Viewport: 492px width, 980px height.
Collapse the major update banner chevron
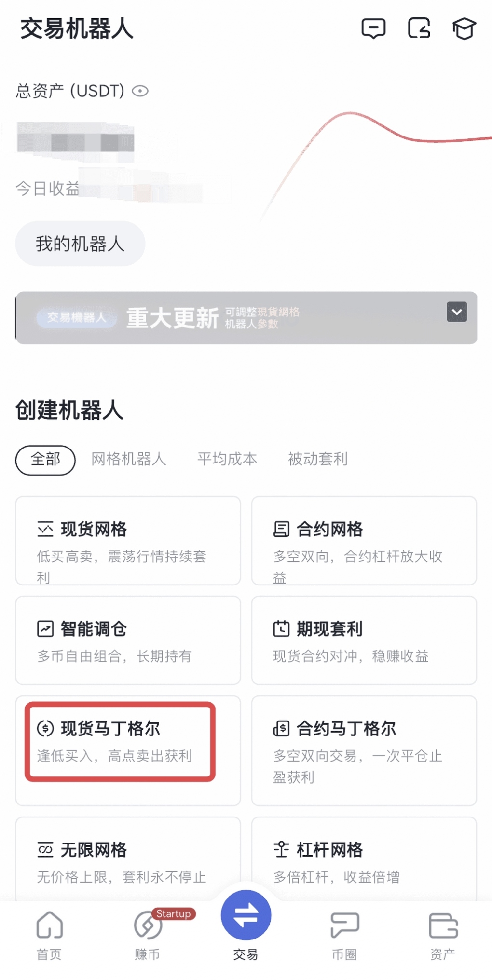pyautogui.click(x=456, y=312)
